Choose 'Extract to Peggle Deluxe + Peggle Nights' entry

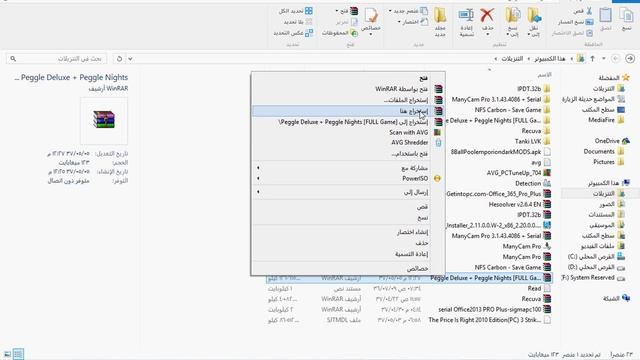348,122
